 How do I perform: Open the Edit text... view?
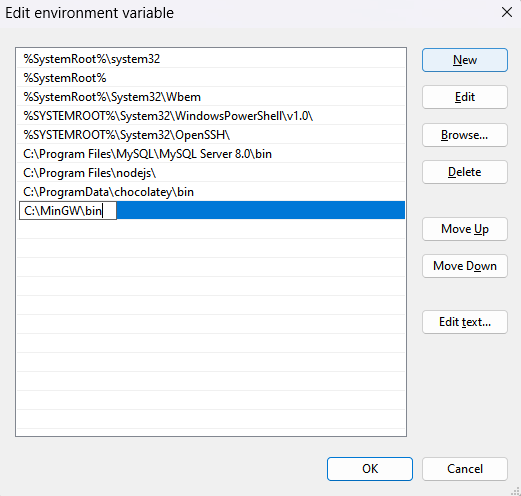click(465, 322)
